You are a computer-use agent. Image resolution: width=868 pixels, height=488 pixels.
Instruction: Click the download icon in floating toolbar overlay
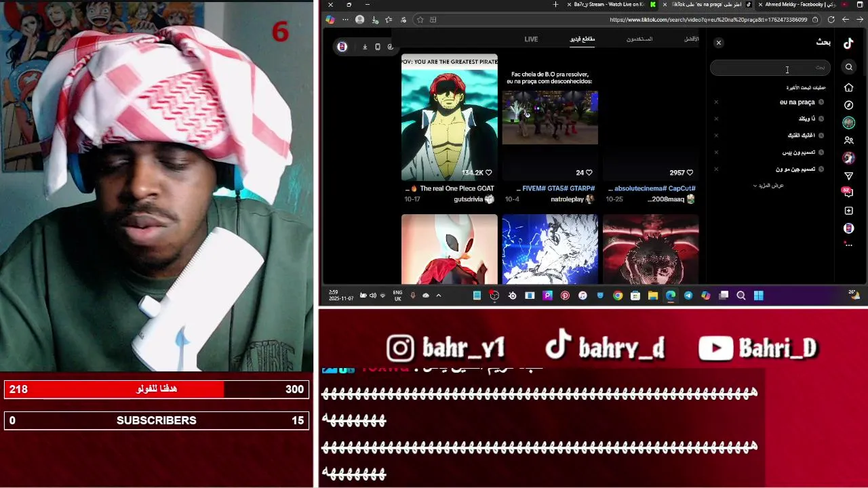365,47
